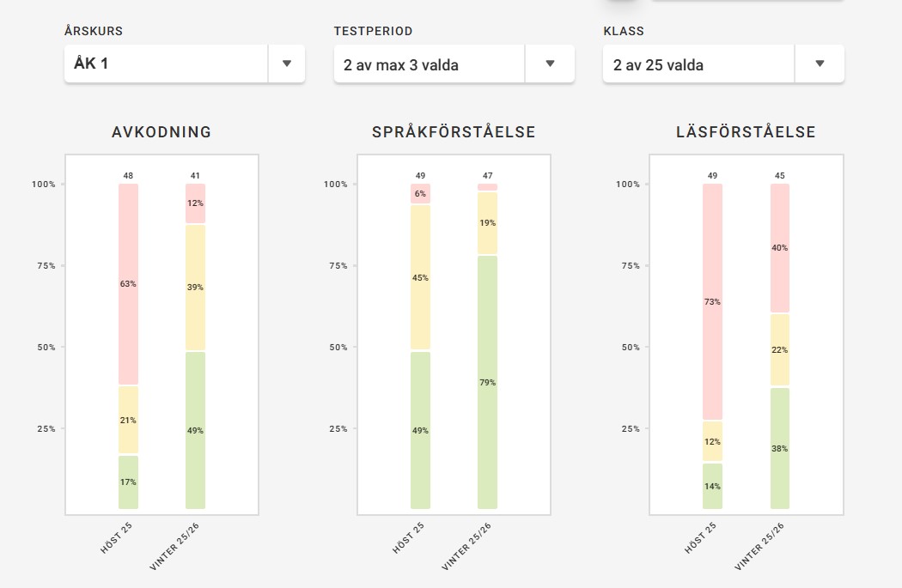Expand the Klass dropdown arrow

pyautogui.click(x=820, y=64)
